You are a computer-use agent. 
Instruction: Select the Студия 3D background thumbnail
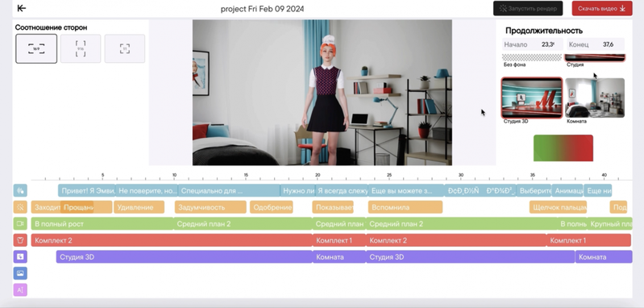point(532,98)
